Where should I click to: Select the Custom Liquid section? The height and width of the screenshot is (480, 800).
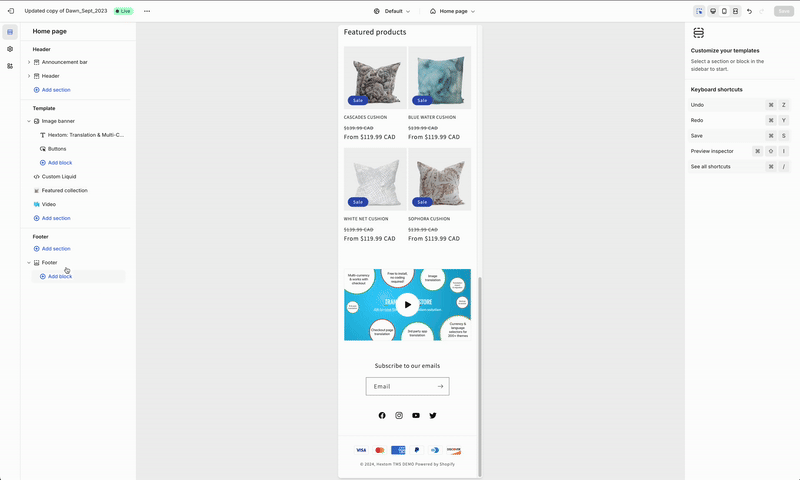point(59,176)
